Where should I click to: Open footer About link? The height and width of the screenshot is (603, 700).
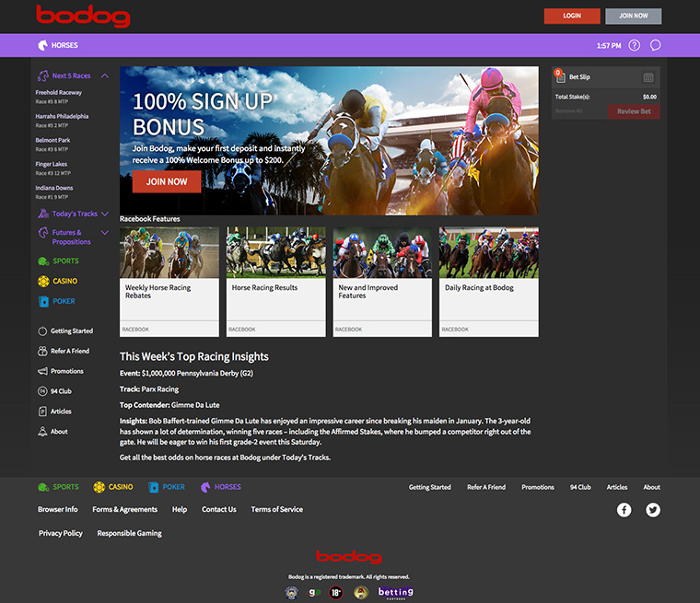click(x=651, y=487)
